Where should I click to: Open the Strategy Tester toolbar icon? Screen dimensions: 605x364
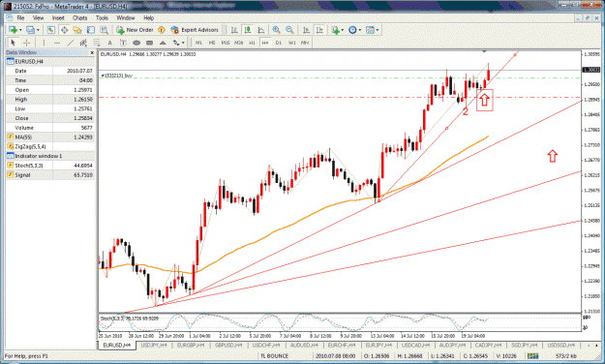[104, 30]
